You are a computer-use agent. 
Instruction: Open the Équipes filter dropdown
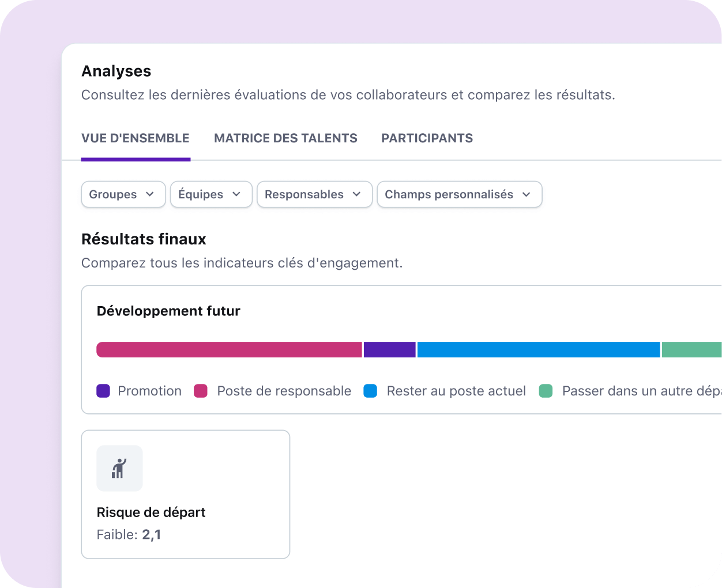point(211,194)
